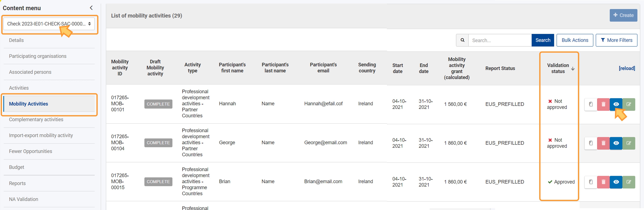
Task: Click the magnifier icon beside search box
Action: [462, 40]
